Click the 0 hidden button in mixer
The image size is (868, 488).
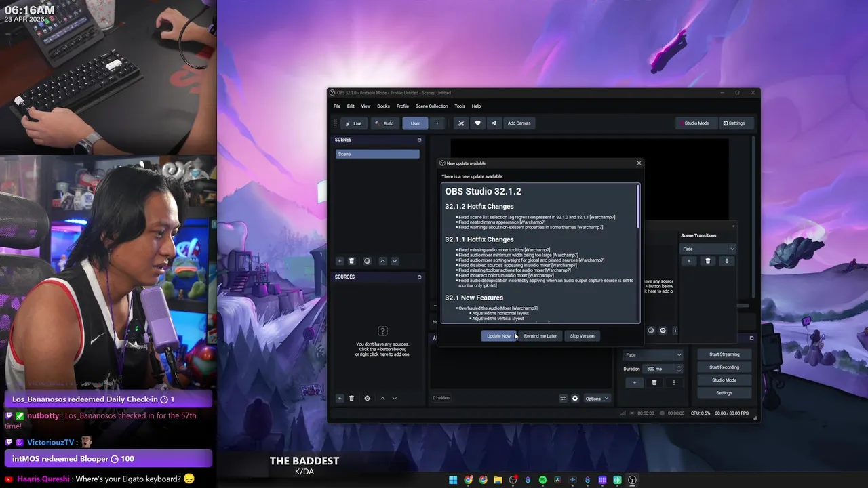(x=441, y=398)
